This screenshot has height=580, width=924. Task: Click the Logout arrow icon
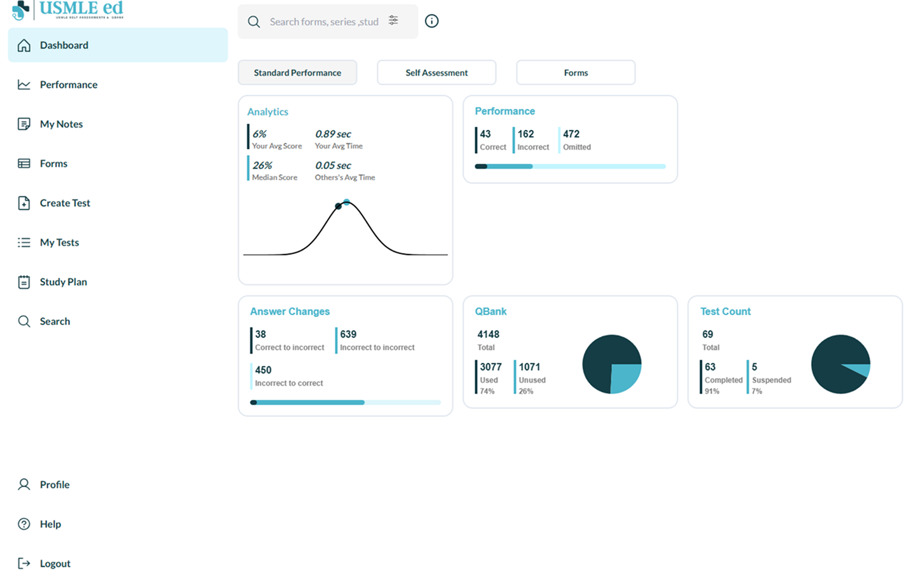tap(23, 563)
